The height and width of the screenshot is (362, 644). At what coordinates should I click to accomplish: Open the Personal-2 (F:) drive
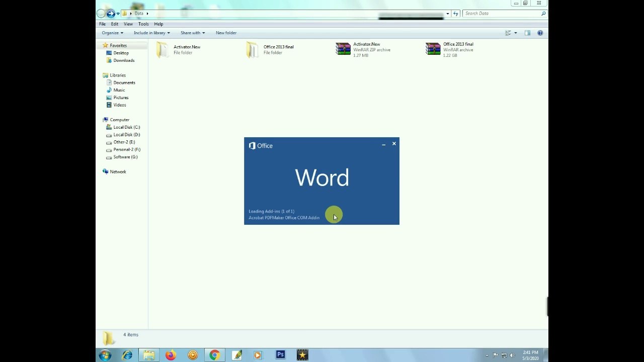[x=123, y=149]
